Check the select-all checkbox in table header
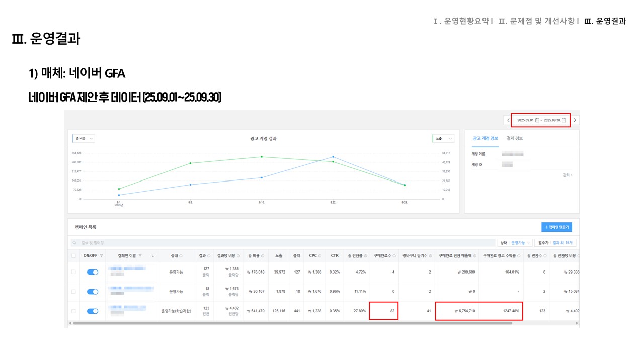 tap(73, 256)
